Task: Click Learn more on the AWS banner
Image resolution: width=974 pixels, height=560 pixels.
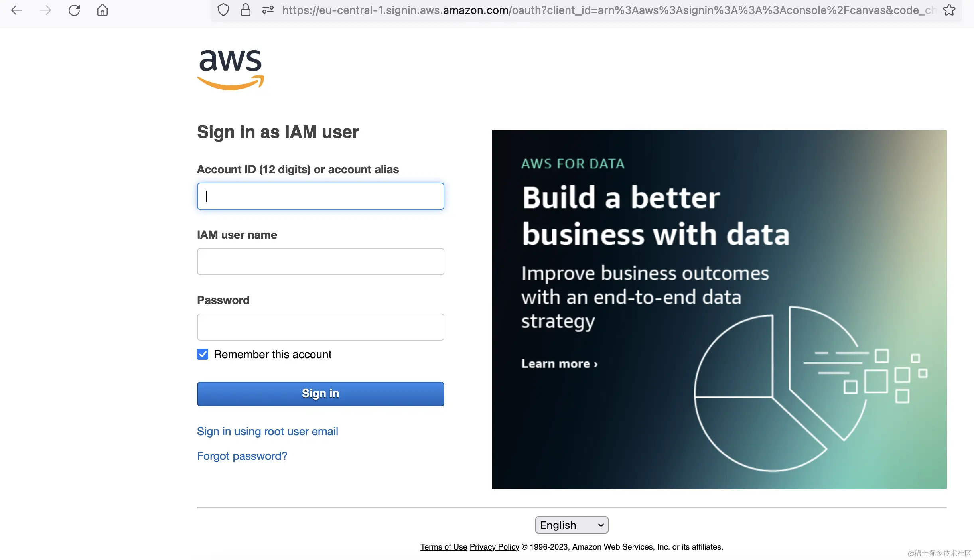Action: point(559,364)
